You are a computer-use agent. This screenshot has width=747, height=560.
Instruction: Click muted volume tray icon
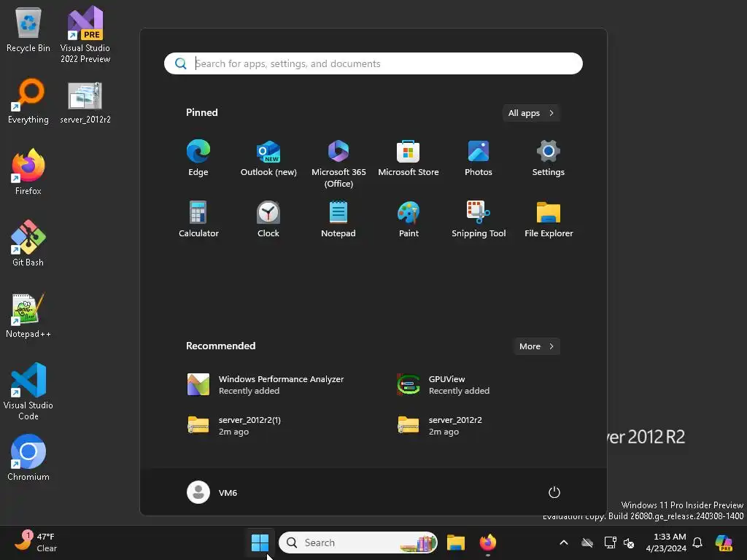pyautogui.click(x=629, y=542)
